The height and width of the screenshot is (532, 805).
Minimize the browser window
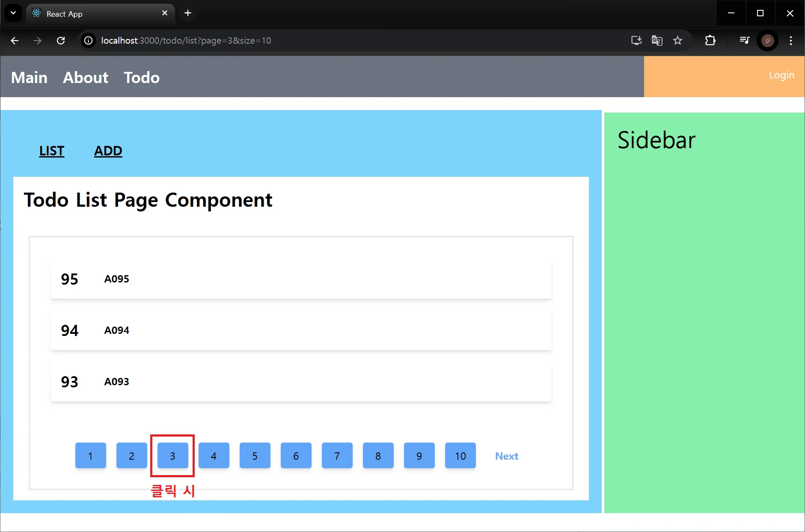coord(731,13)
